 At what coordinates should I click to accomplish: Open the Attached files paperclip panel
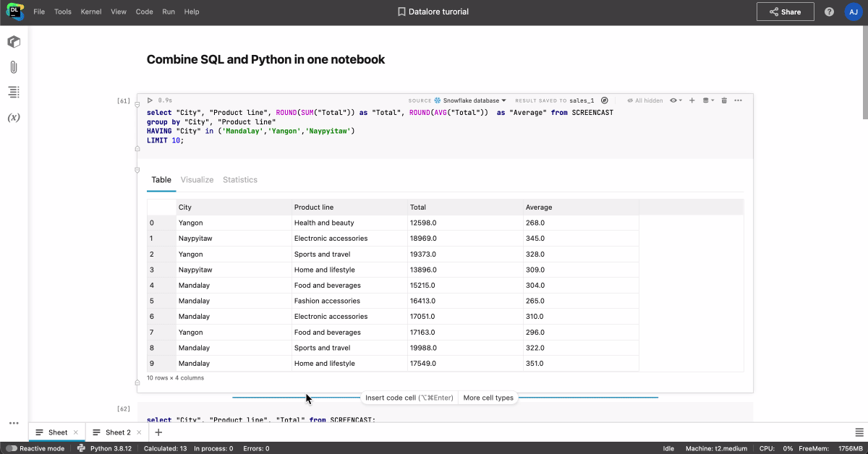click(13, 67)
